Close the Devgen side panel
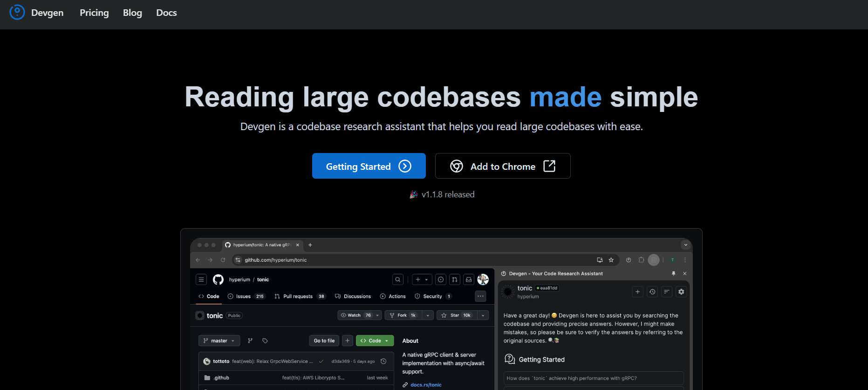The height and width of the screenshot is (390, 868). point(685,273)
